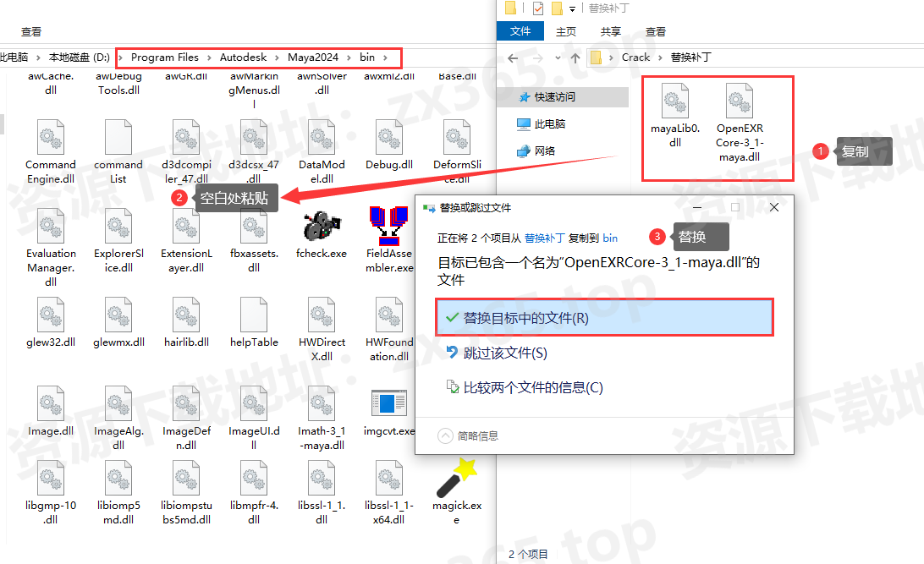Select DataModel.dll file
Screen dimensions: 924x564
coord(322,152)
